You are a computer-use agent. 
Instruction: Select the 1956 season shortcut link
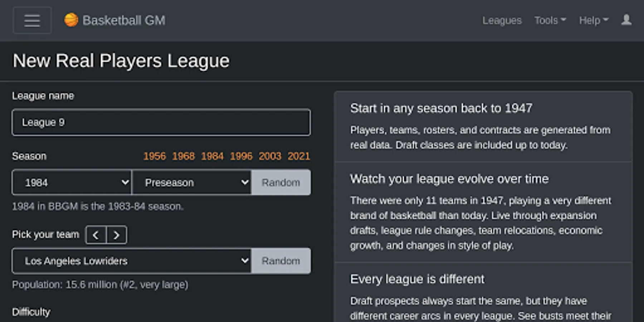tap(155, 156)
